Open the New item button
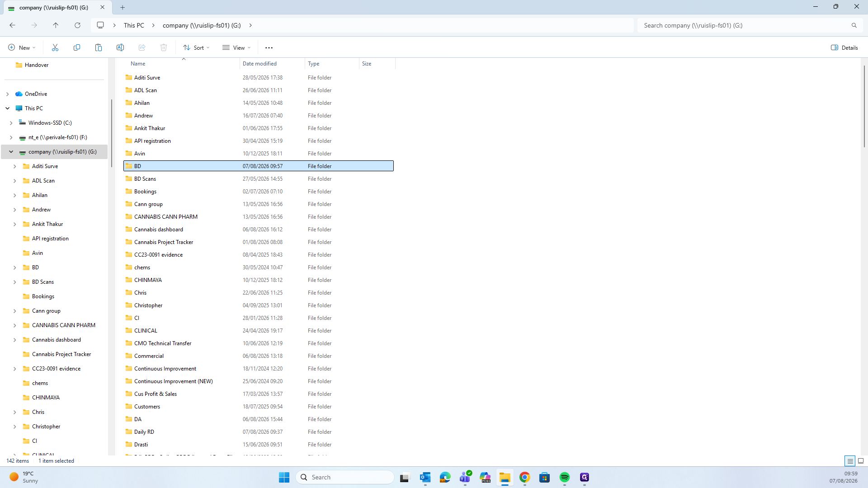The width and height of the screenshot is (868, 488). (22, 47)
